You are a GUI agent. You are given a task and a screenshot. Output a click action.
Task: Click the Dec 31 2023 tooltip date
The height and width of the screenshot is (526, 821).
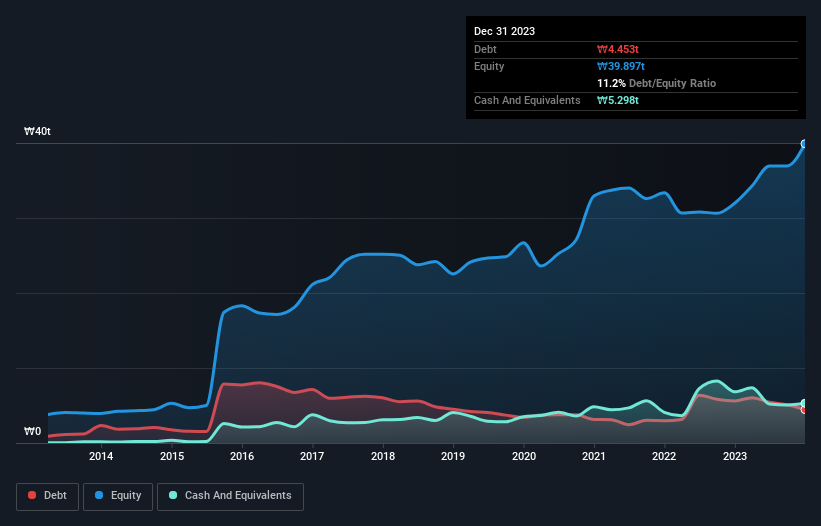click(504, 31)
